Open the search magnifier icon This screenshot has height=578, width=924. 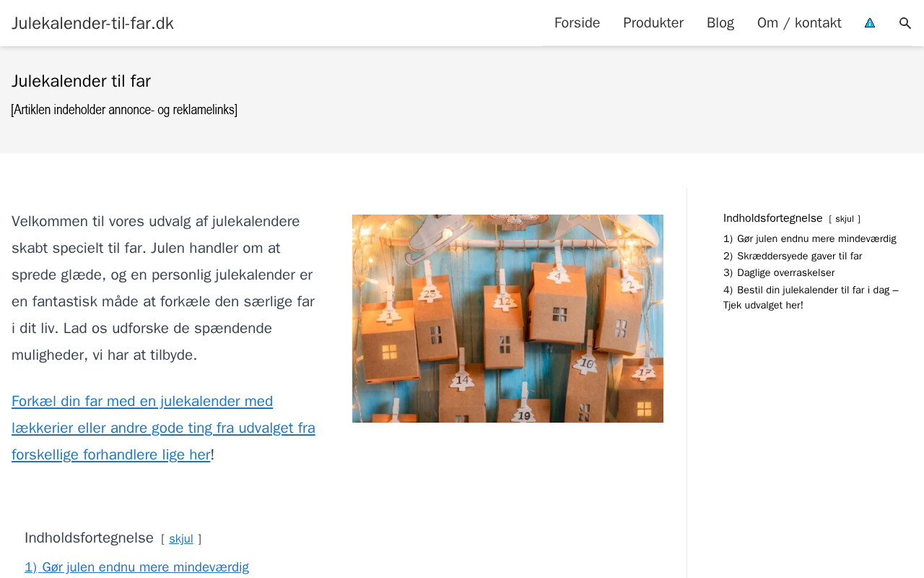(x=905, y=23)
